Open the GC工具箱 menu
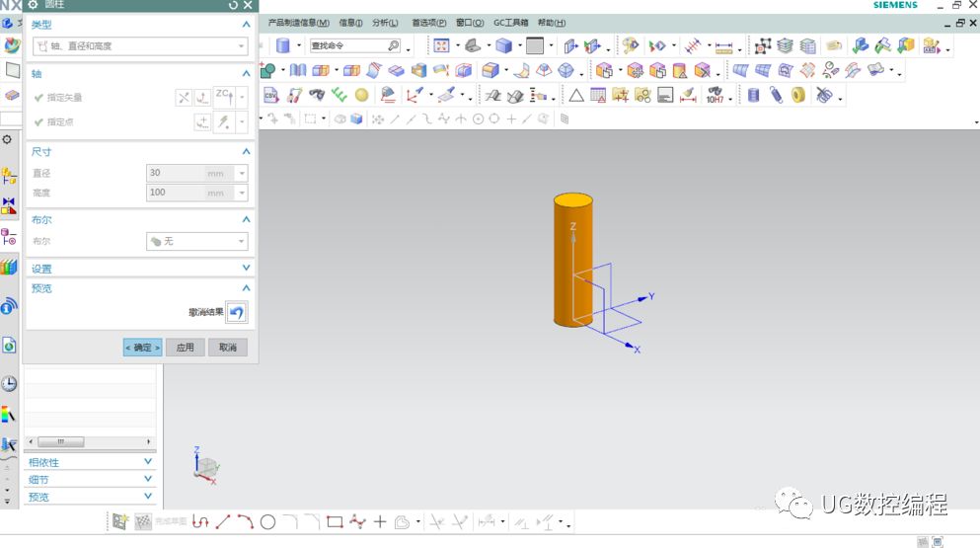Screen dimensions: 980x548 (x=510, y=23)
